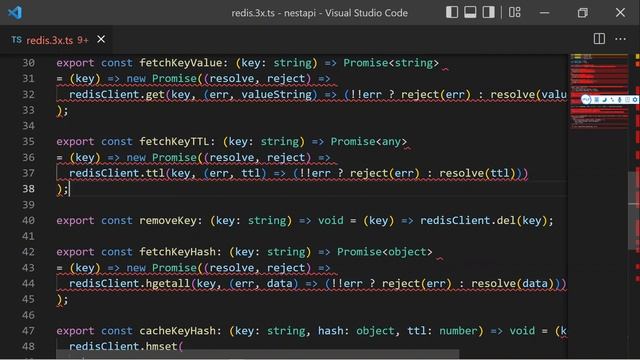
Task: Toggle the secondary side bar layout icon
Action: click(x=489, y=12)
